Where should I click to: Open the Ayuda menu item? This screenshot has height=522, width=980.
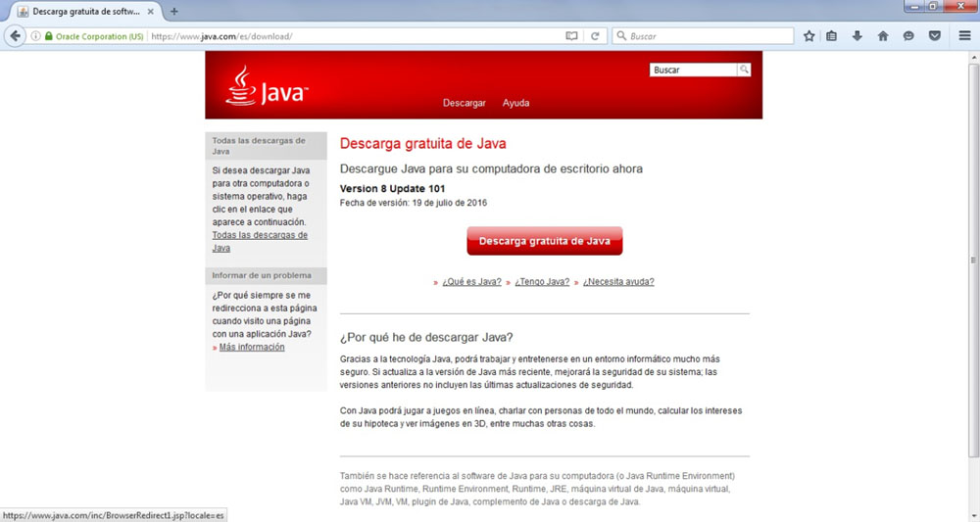tap(515, 103)
